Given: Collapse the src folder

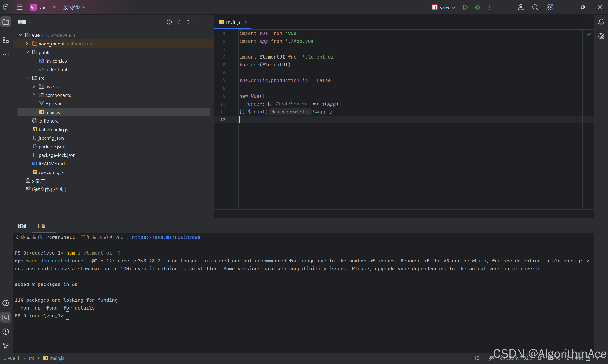Looking at the screenshot, I should point(27,78).
